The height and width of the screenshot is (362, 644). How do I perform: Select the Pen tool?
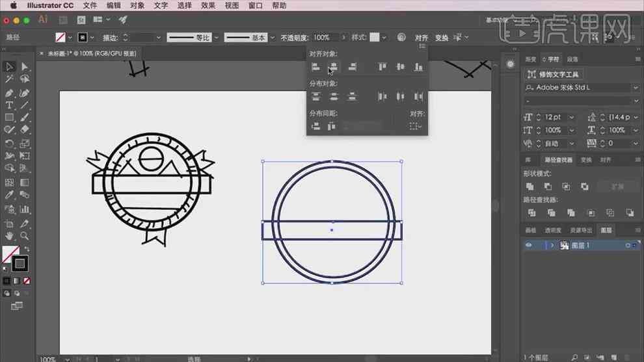pyautogui.click(x=10, y=93)
